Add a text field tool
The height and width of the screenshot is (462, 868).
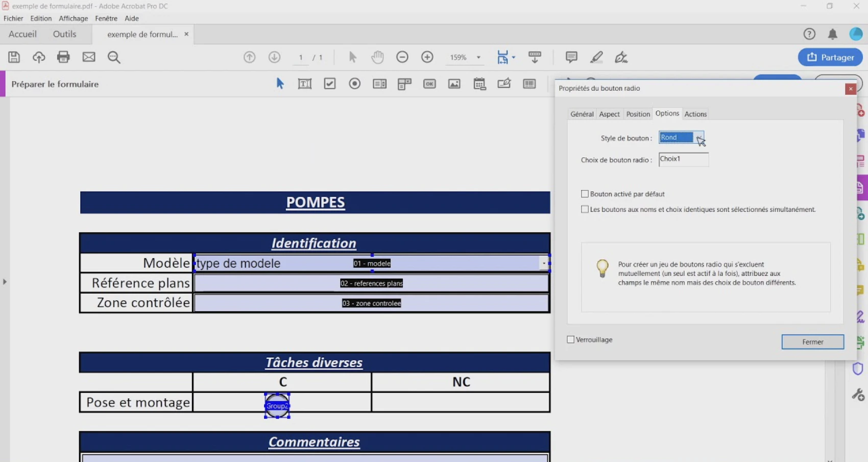tap(305, 84)
